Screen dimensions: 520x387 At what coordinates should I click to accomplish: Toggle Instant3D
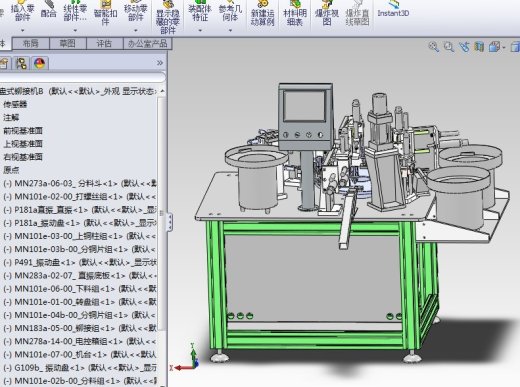[x=393, y=9]
